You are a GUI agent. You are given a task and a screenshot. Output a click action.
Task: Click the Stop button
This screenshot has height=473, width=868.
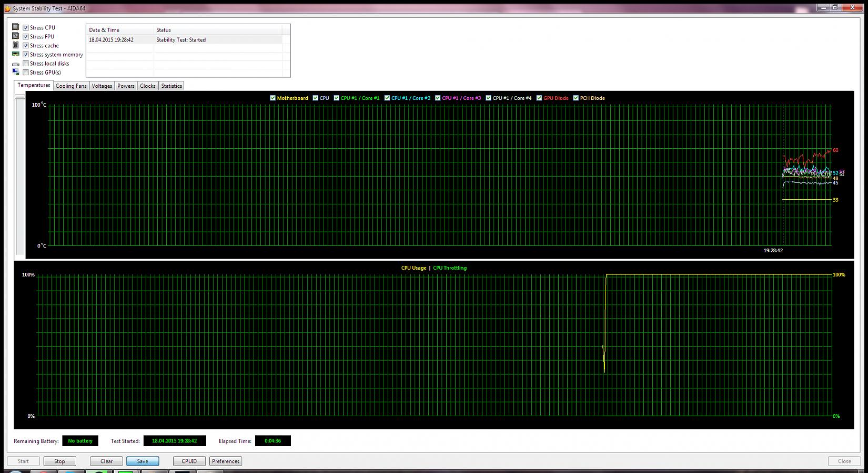pyautogui.click(x=59, y=461)
